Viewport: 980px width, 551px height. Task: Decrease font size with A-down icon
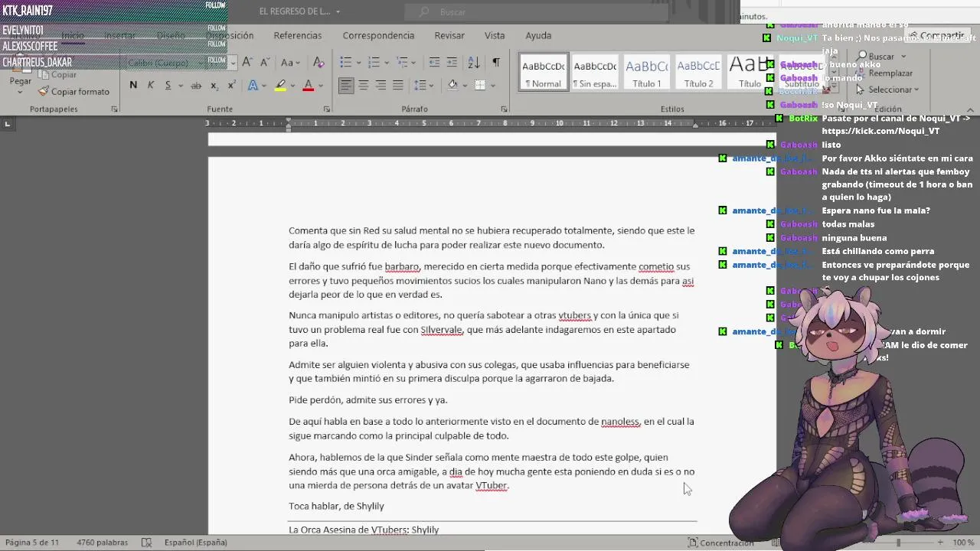coord(264,62)
